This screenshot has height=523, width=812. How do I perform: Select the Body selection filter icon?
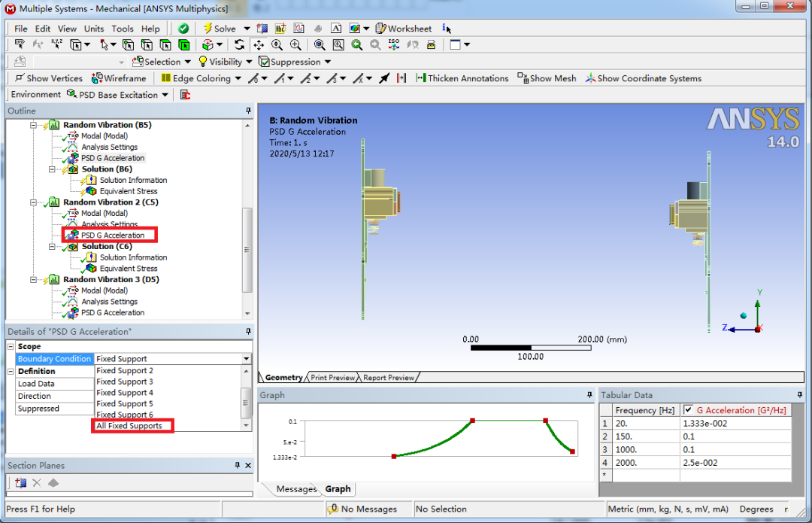tap(184, 45)
